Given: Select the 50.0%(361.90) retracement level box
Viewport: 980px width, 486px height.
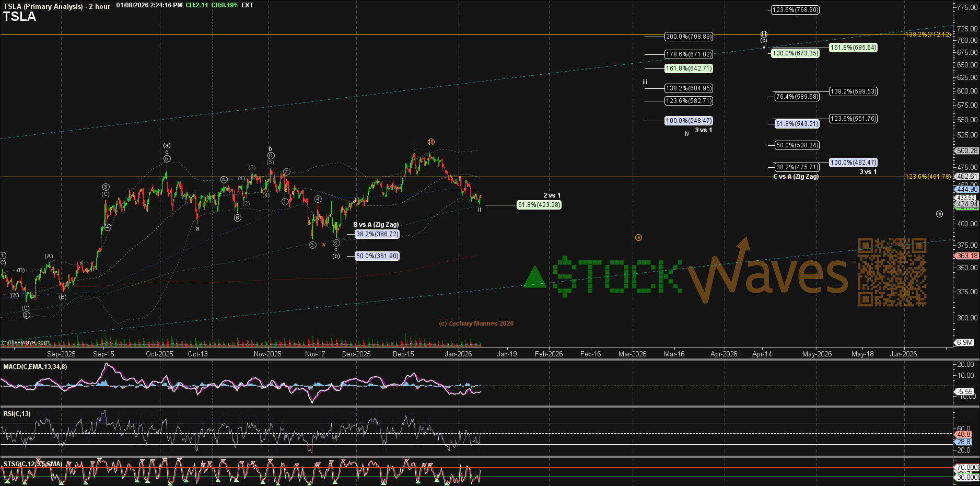Looking at the screenshot, I should click(x=377, y=256).
